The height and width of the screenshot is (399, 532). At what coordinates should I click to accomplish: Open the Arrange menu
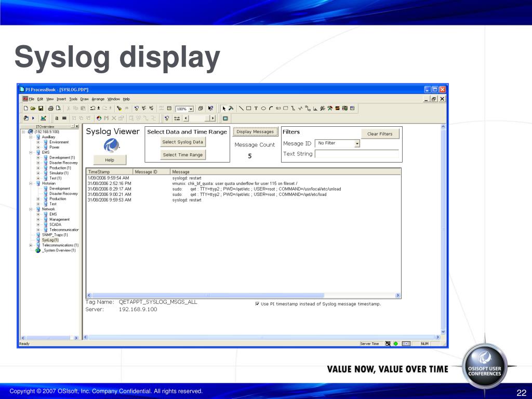(x=98, y=99)
